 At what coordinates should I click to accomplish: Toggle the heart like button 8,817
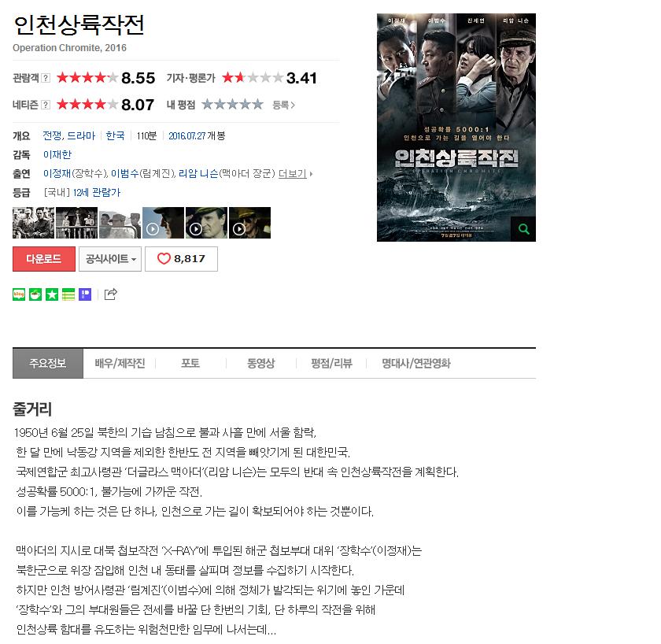181,259
